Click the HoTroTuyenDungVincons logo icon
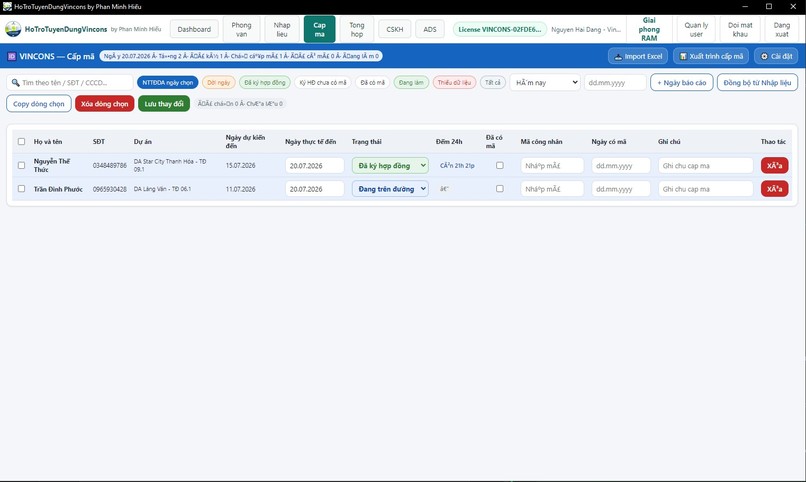 (13, 29)
